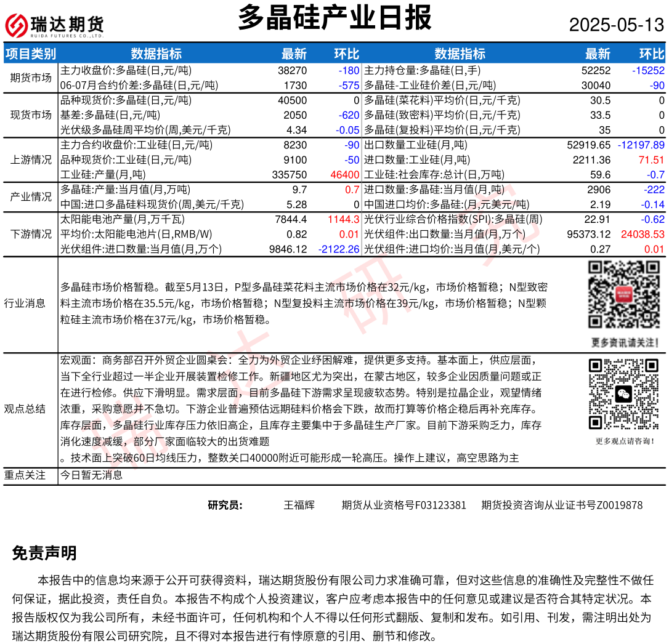Click 光伏组件:进口均价 value 0.27
The height and width of the screenshot is (644, 669).
[x=600, y=249]
